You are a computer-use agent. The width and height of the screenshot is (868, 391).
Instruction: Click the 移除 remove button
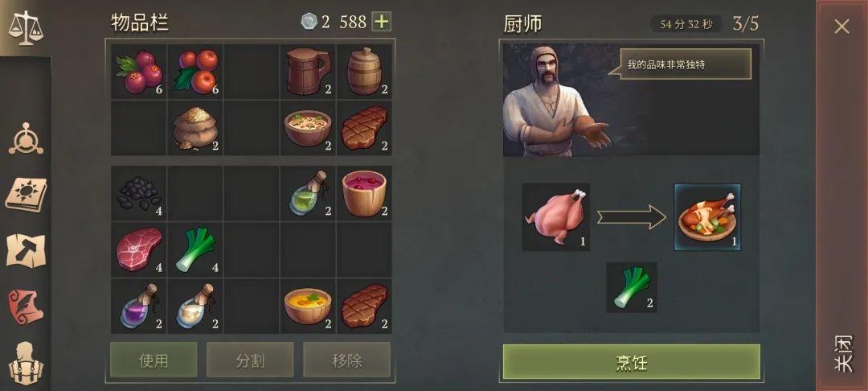click(x=347, y=360)
